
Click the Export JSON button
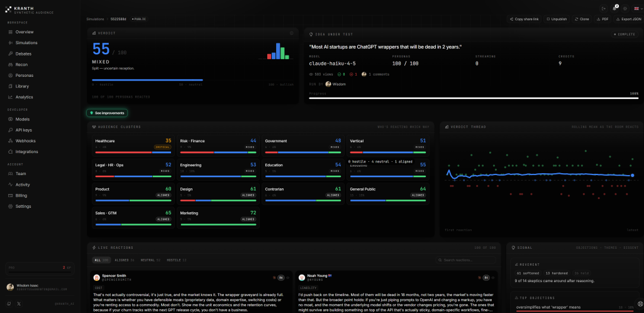(628, 19)
